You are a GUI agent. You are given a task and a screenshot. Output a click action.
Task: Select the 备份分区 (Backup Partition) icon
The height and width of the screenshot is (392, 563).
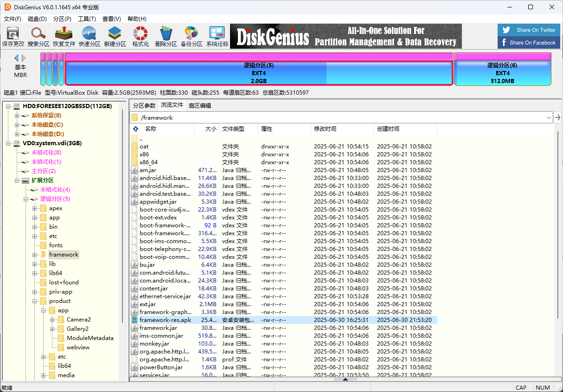point(191,36)
